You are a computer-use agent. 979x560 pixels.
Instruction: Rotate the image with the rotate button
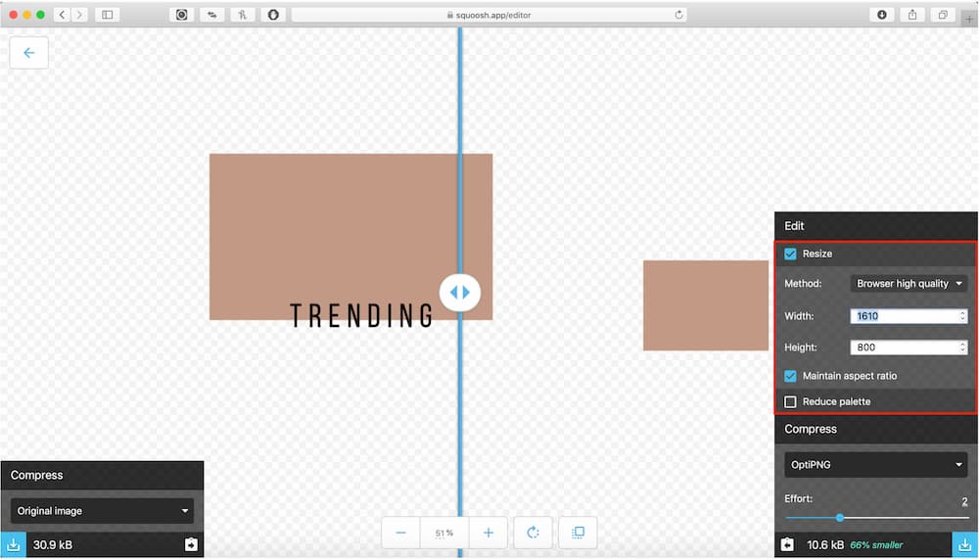click(x=533, y=533)
